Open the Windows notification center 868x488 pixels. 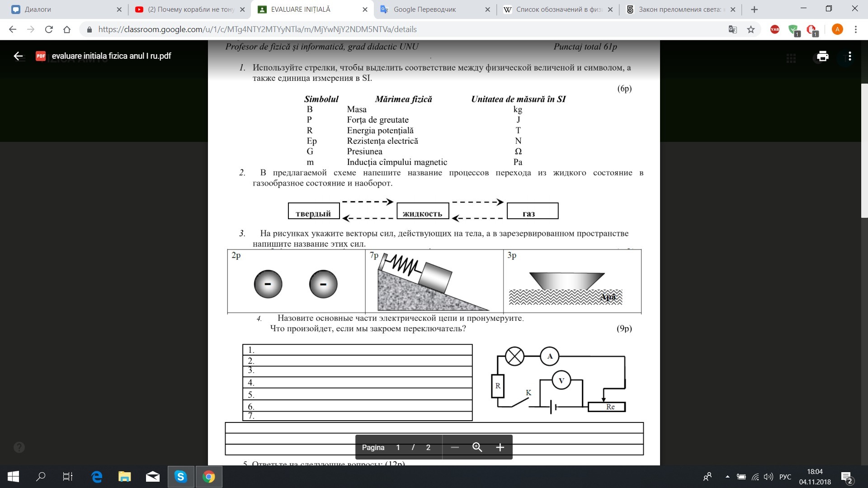point(846,477)
